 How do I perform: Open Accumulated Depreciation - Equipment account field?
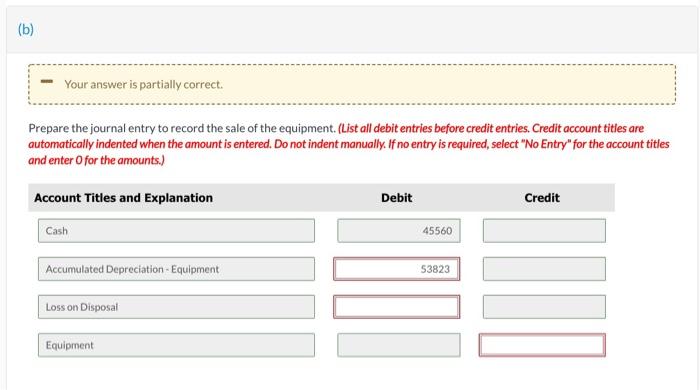[176, 269]
